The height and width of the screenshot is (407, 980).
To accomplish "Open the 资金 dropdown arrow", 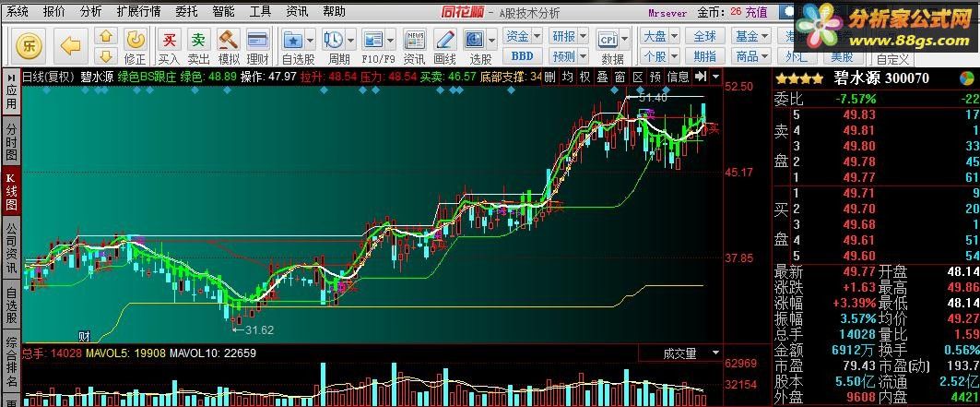I will (536, 36).
